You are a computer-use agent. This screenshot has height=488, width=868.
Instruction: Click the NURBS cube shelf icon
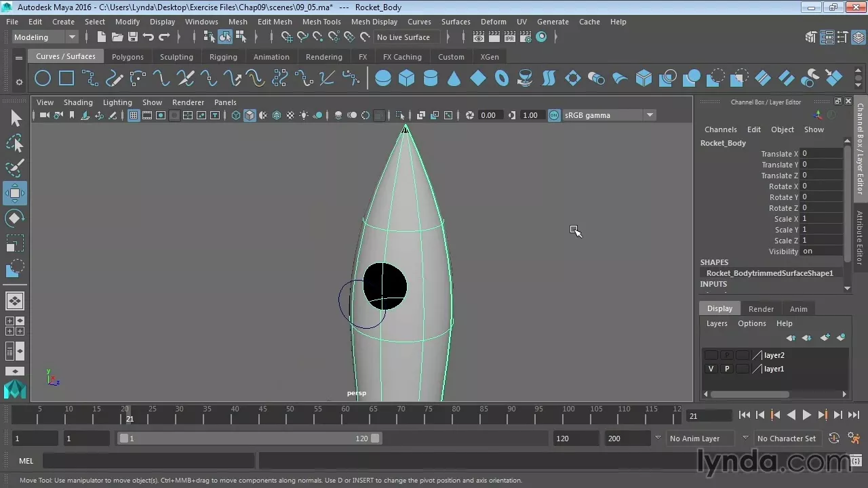point(407,79)
